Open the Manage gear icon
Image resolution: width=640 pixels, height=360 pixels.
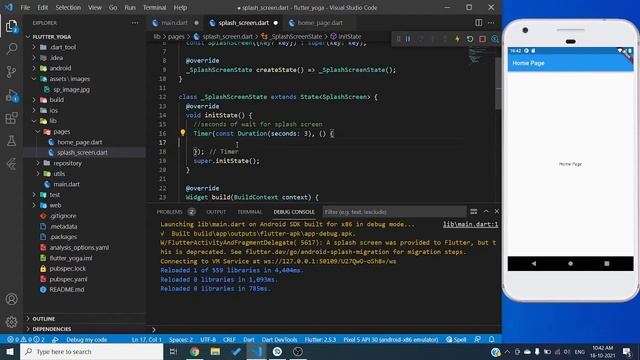(11, 322)
